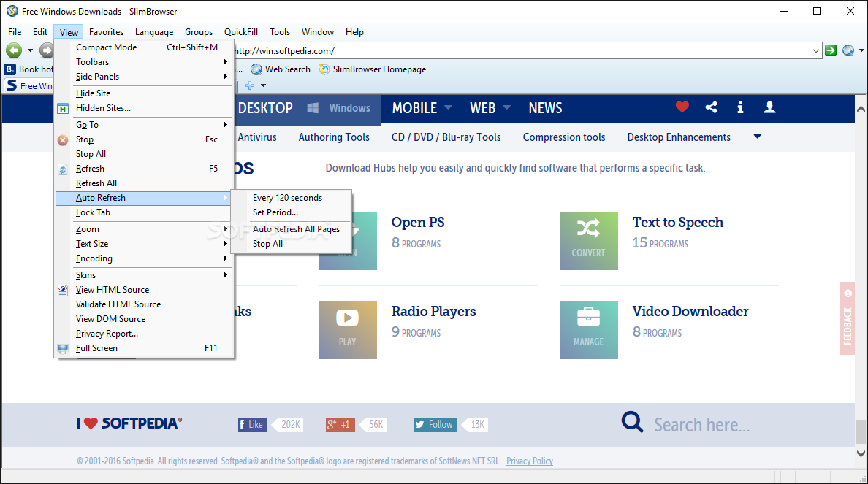Click the Privacy Policy link

[x=529, y=461]
